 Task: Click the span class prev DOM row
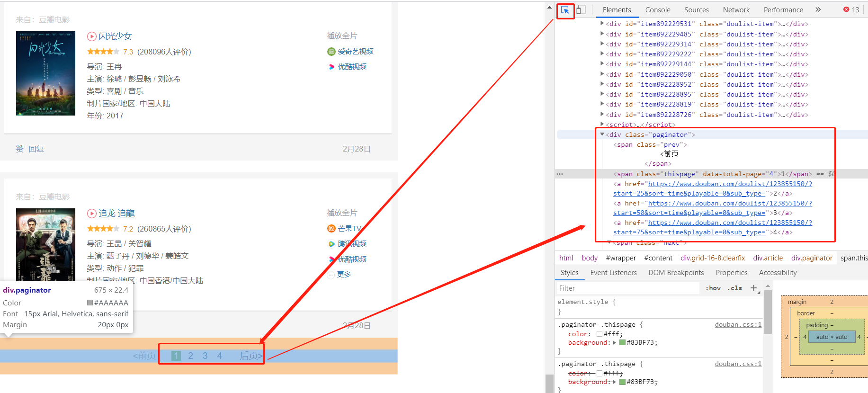[x=650, y=144]
